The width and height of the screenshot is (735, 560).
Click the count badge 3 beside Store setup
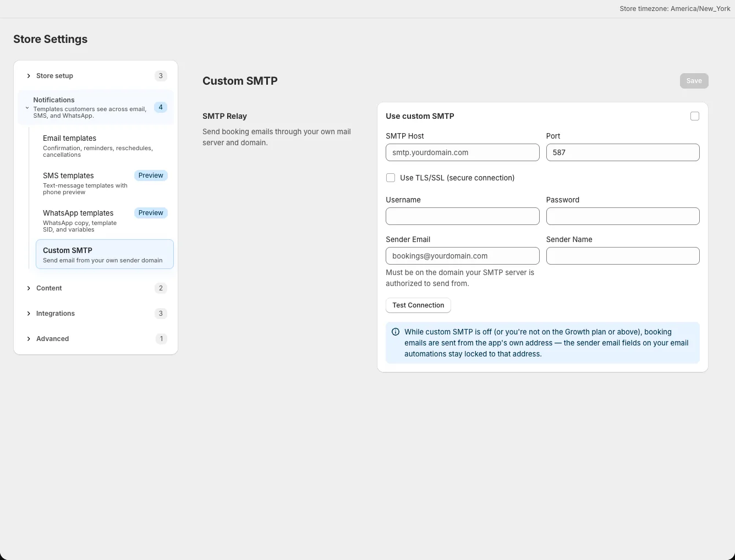point(161,76)
